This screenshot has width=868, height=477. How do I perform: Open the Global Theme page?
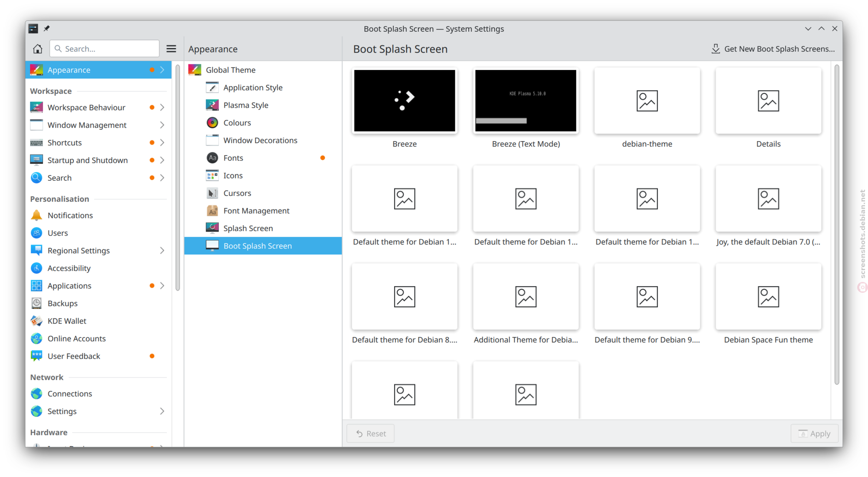point(263,70)
